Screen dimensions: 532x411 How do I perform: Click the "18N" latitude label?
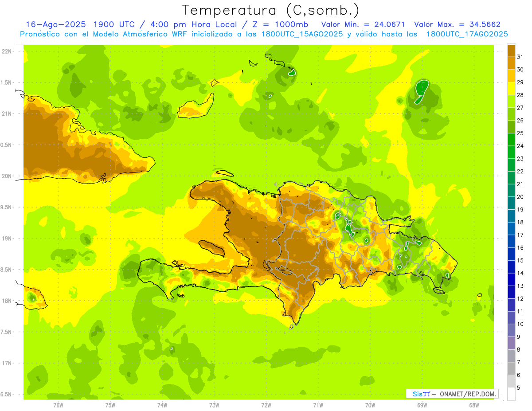(x=8, y=301)
